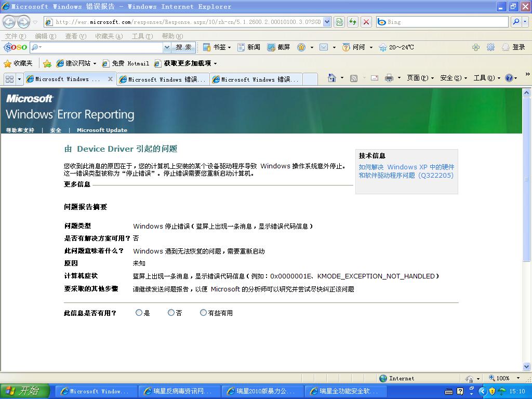Open the zoom level 100% dropdown arrow

518,378
